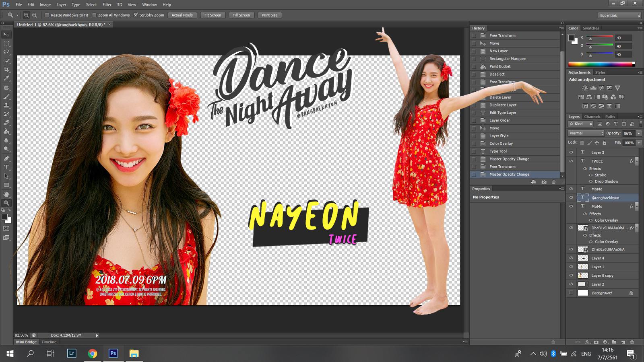Select the Eyedropper tool
644x362 pixels.
pyautogui.click(x=6, y=79)
